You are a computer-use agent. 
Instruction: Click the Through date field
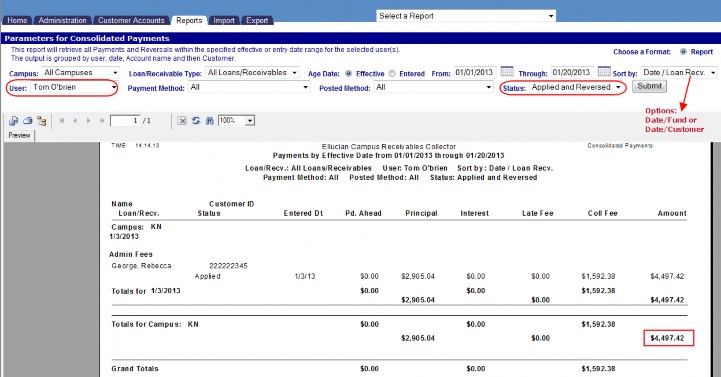[572, 72]
